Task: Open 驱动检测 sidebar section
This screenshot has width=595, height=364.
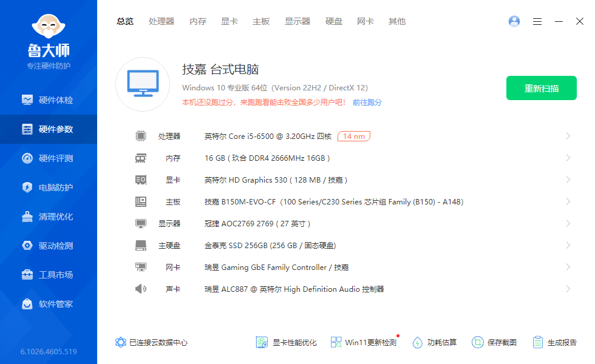Action: pos(49,246)
